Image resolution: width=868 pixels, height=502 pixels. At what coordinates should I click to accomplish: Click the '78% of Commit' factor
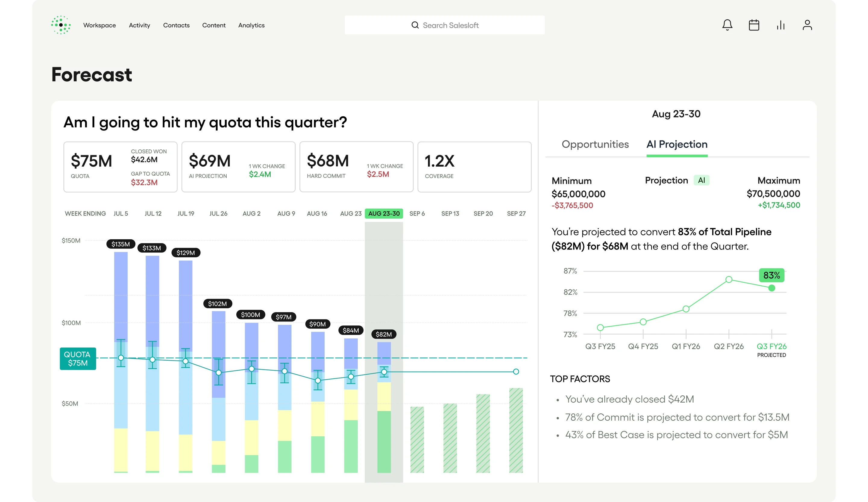677,417
